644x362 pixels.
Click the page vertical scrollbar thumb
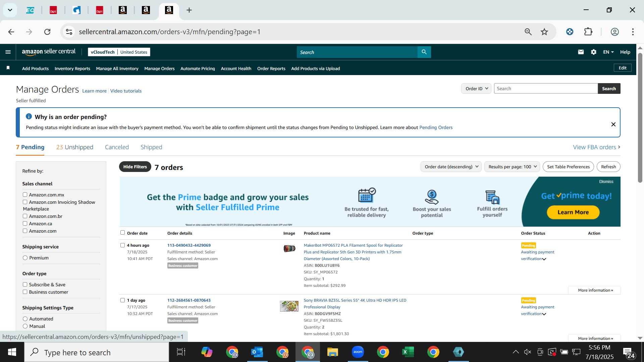[640, 117]
